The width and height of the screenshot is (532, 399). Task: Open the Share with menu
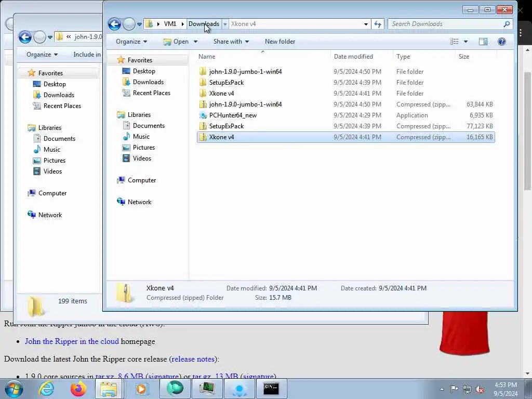click(231, 42)
